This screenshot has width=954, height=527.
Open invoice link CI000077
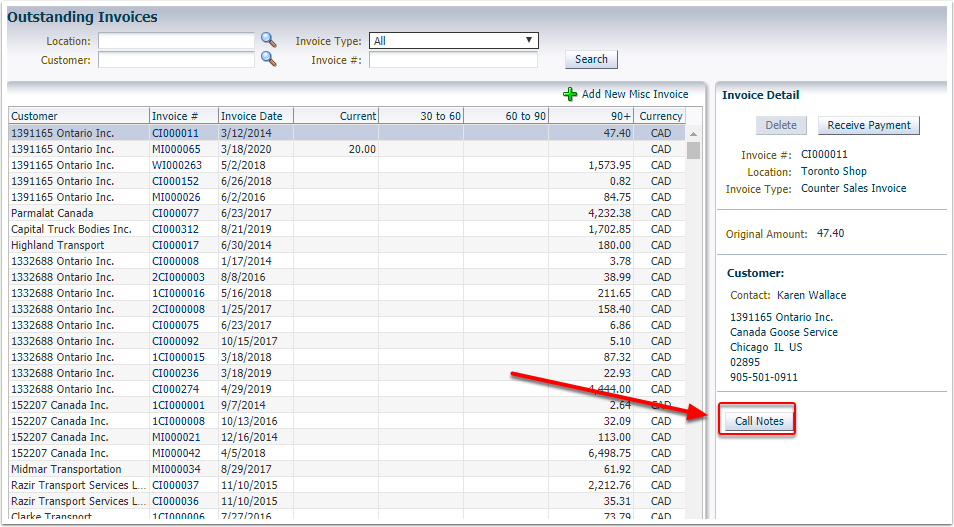pyautogui.click(x=175, y=213)
